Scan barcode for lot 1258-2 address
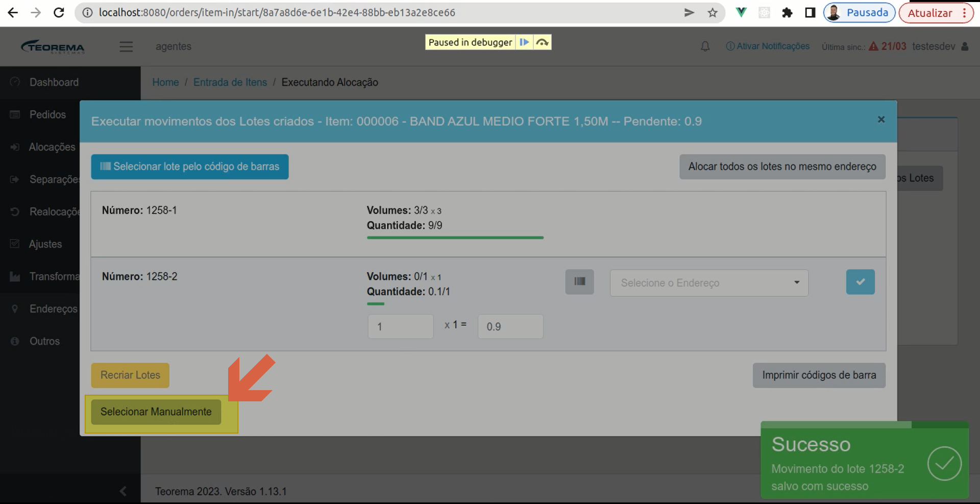 [x=579, y=282]
